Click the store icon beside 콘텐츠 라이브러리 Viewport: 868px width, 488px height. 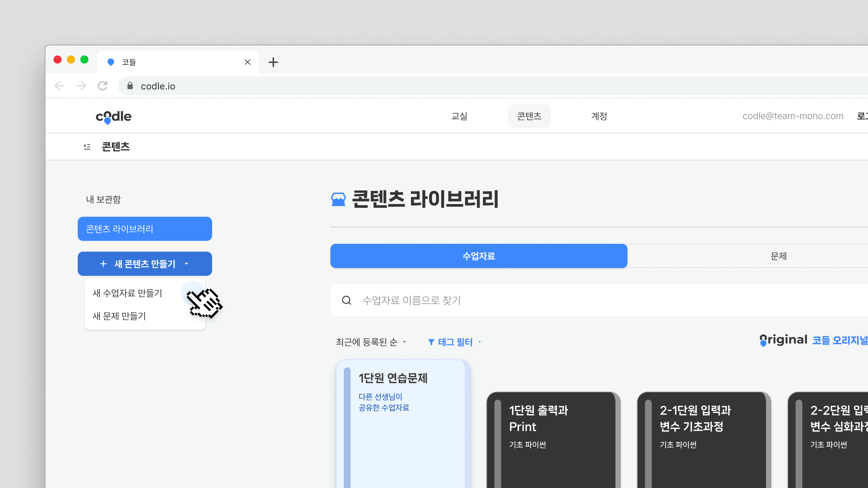click(x=338, y=199)
